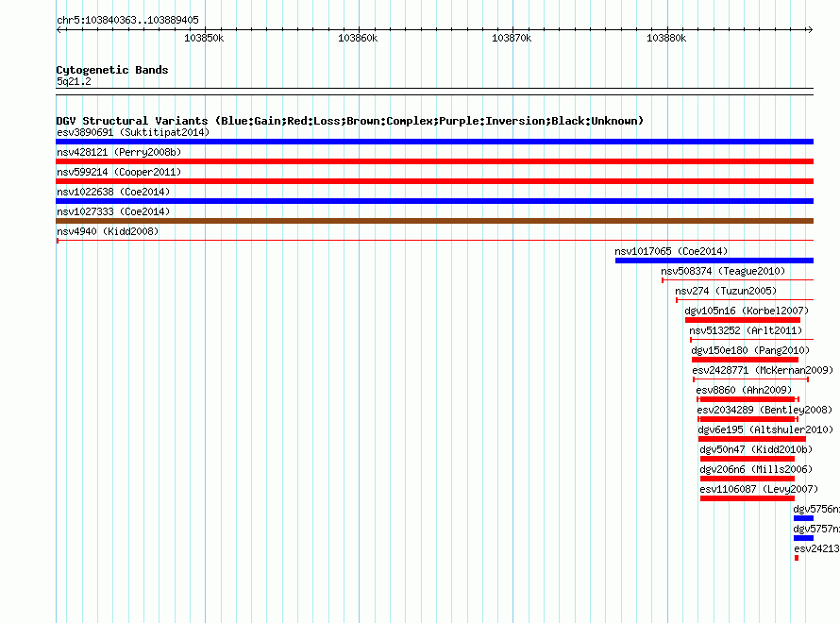840x623 pixels.
Task: Open variant nsv1027333 (Coe2014) label
Action: 113,211
